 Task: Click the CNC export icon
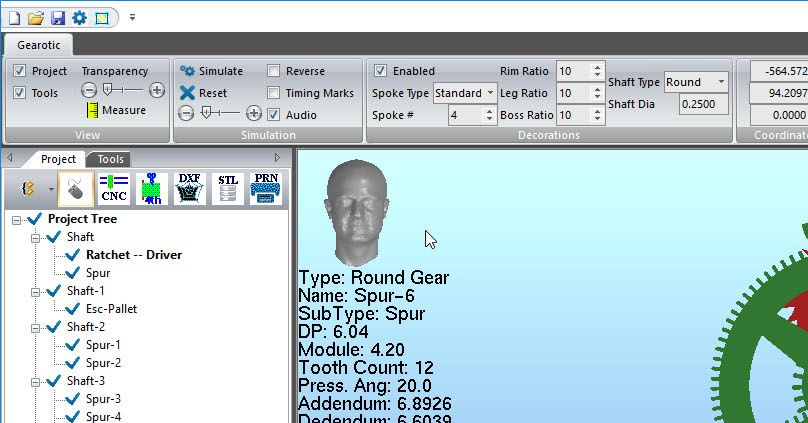coord(114,188)
